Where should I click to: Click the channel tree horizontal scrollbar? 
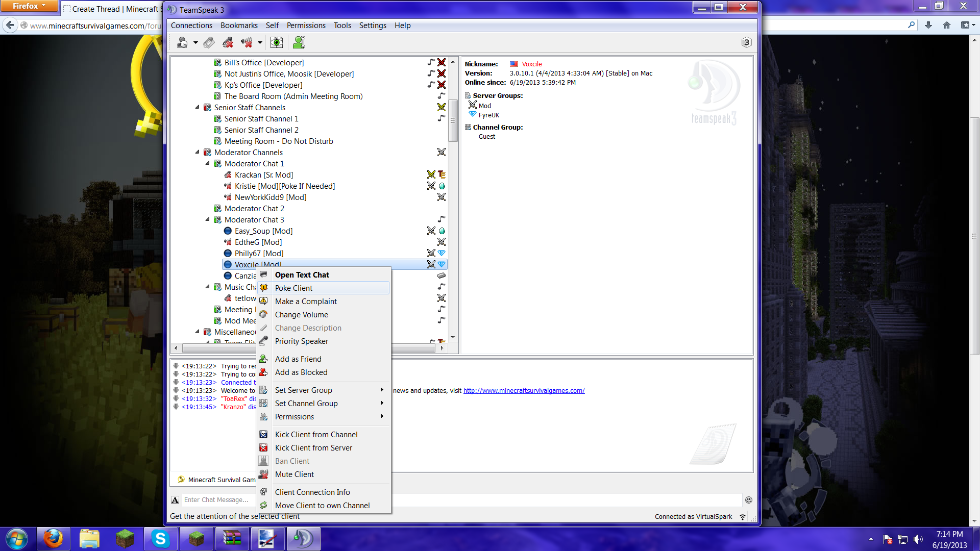308,348
